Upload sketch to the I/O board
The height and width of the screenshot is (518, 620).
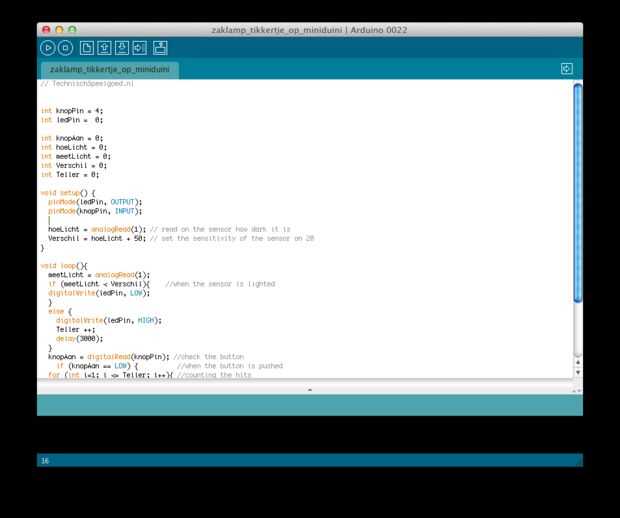pos(140,48)
